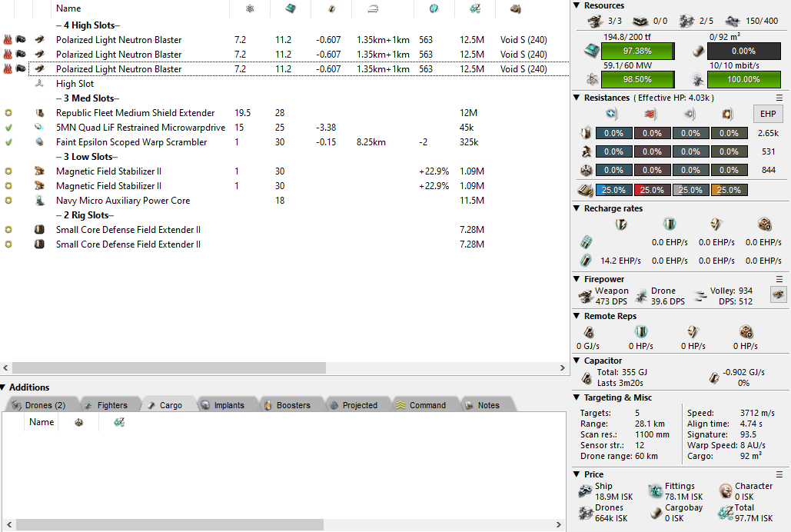The width and height of the screenshot is (791, 532).
Task: Click the Price panel options menu icon
Action: coord(779,474)
